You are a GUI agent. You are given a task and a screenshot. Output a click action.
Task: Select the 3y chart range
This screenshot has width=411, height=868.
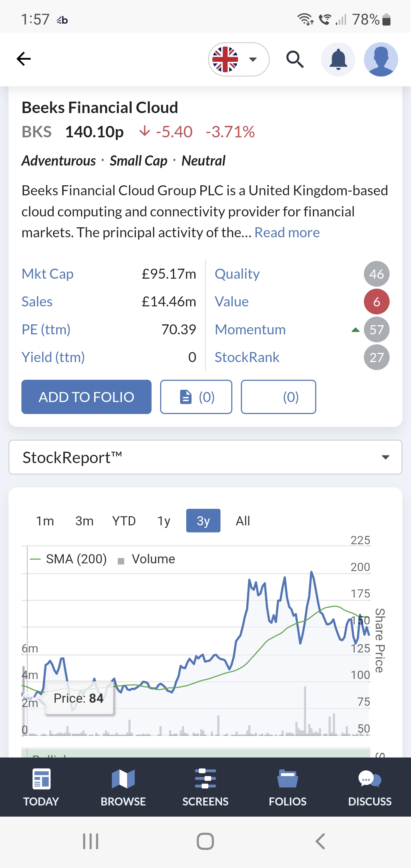pos(203,521)
